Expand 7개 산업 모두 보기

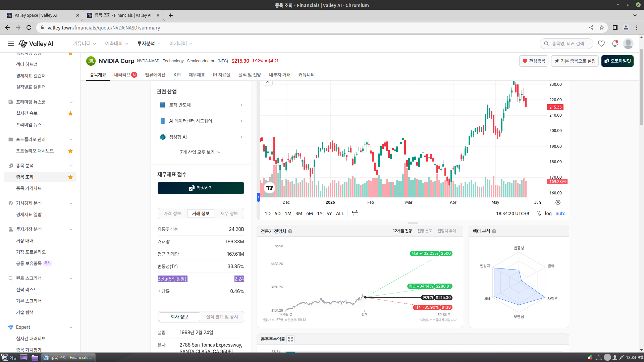(x=200, y=152)
